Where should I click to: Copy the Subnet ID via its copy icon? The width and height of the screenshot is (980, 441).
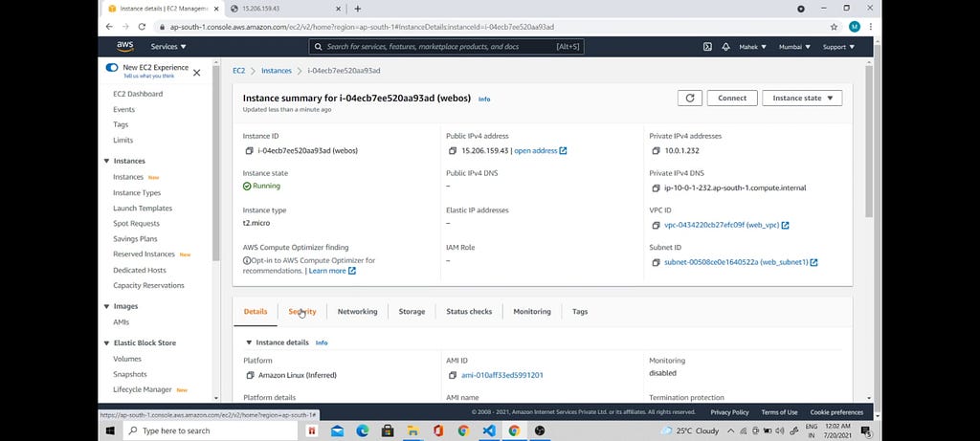tap(656, 262)
